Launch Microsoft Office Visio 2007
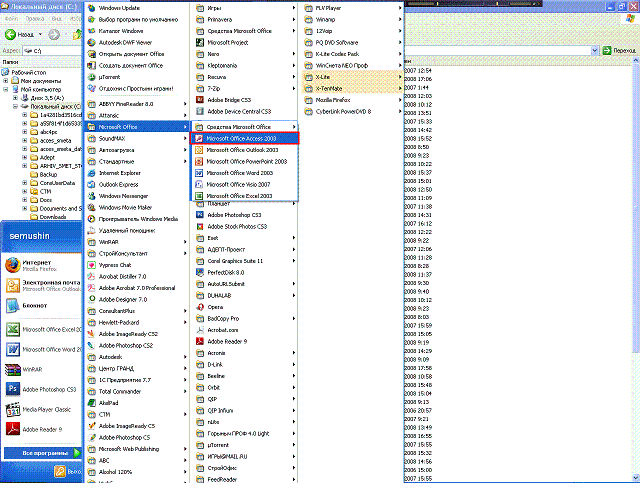Viewport: 640px width, 483px height. [x=245, y=185]
